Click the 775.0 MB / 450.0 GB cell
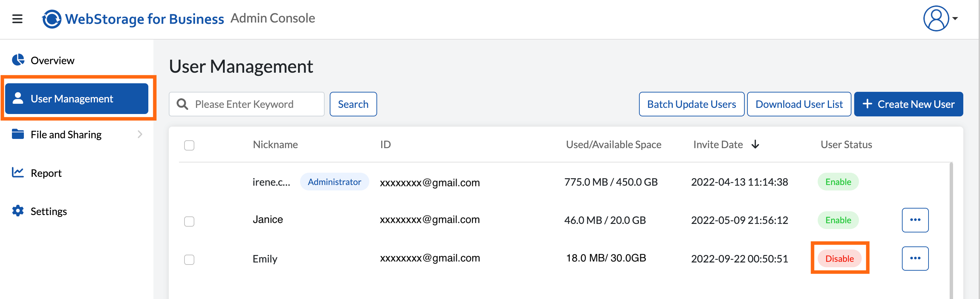This screenshot has width=980, height=299. [611, 182]
